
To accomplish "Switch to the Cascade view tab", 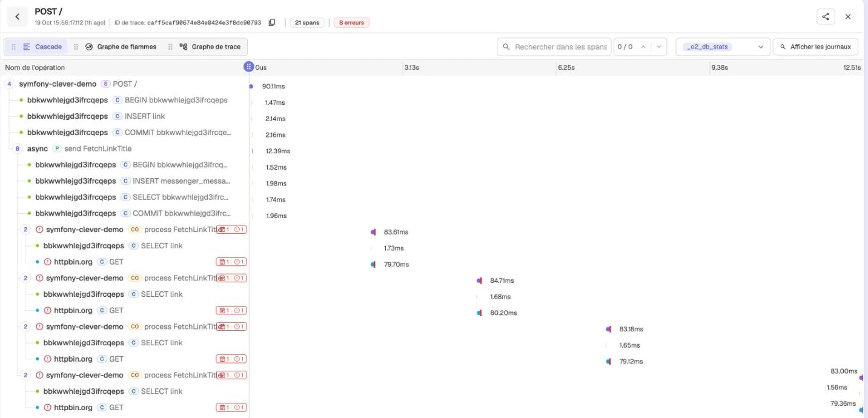I will (x=42, y=47).
